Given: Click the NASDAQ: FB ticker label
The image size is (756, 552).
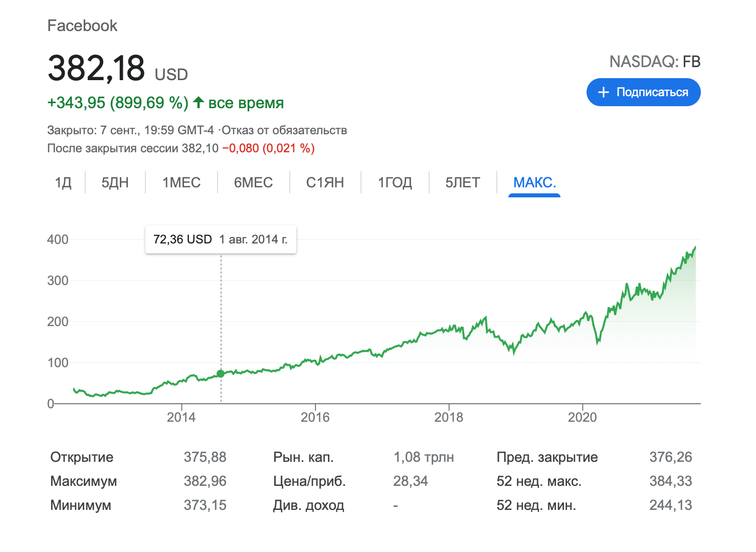Looking at the screenshot, I should point(655,62).
